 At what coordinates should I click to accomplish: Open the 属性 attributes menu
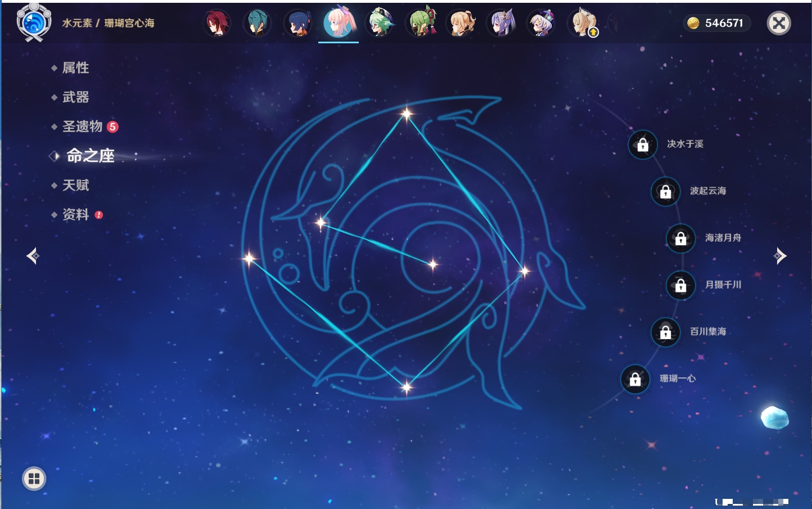(75, 68)
